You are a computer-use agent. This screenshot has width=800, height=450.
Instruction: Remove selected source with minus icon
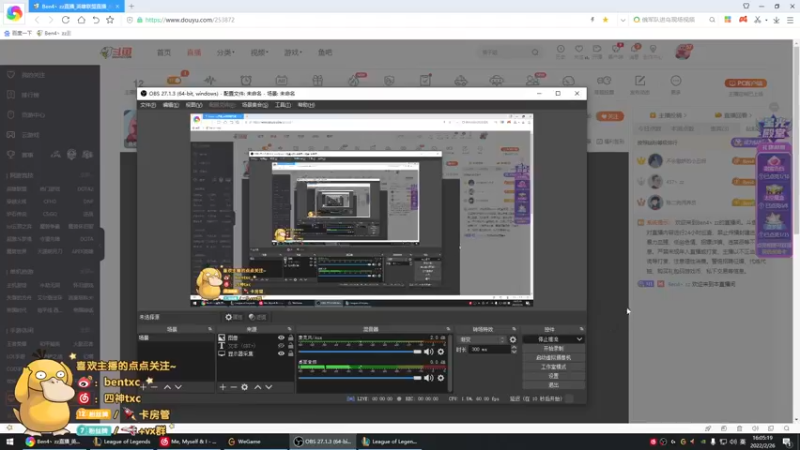pos(233,387)
